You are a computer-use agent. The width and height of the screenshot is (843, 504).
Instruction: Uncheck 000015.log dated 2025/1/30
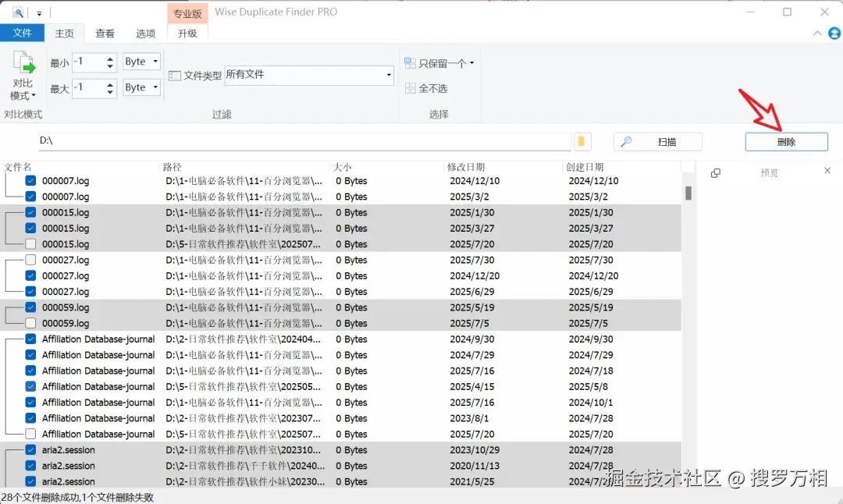30,212
